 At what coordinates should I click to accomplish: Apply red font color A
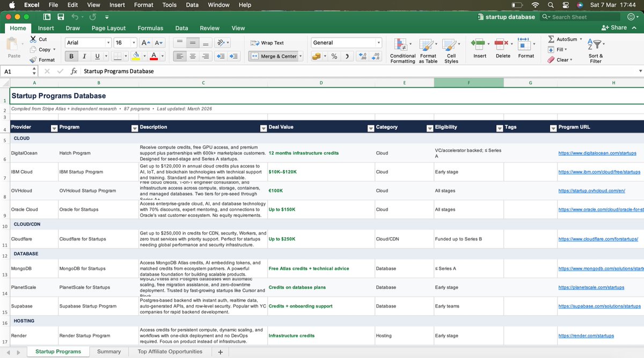[153, 56]
